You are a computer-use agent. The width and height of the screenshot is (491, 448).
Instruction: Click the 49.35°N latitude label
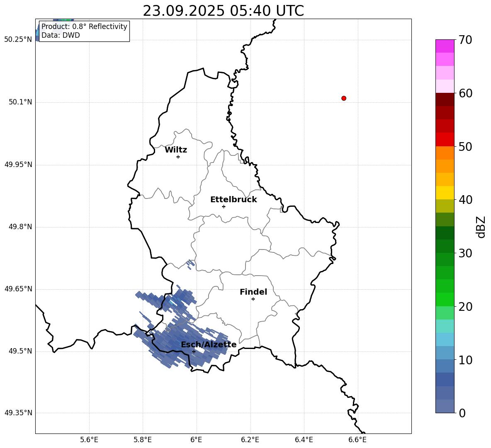click(x=18, y=413)
